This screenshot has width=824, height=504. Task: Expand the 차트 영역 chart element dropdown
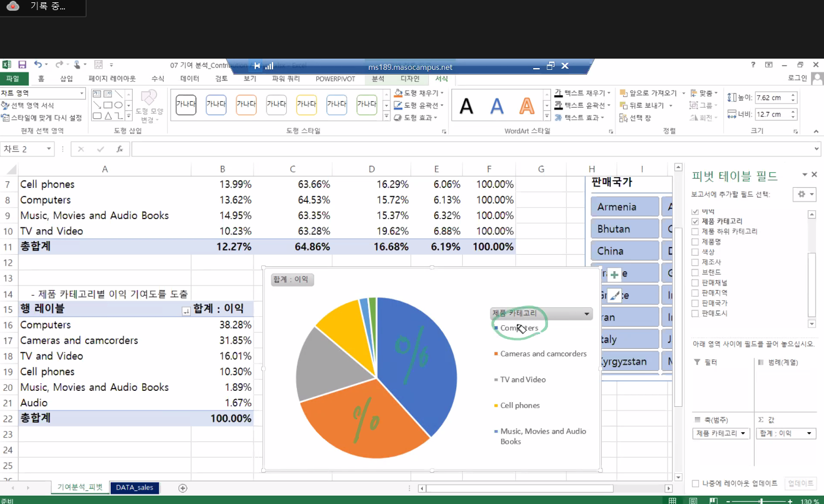coord(82,94)
